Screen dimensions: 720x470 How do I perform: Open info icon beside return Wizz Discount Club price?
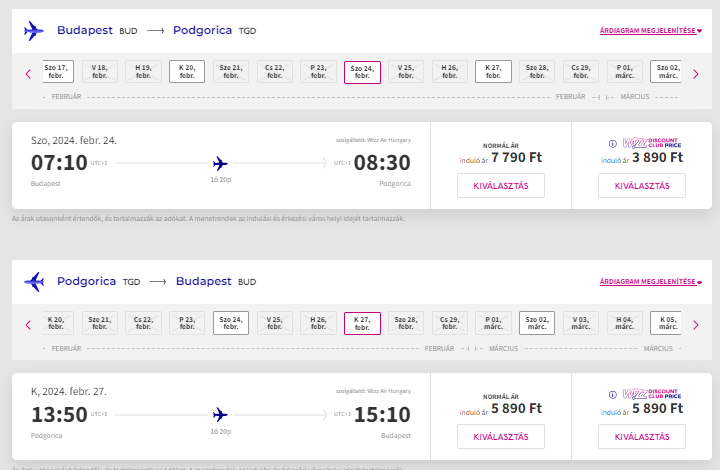613,395
